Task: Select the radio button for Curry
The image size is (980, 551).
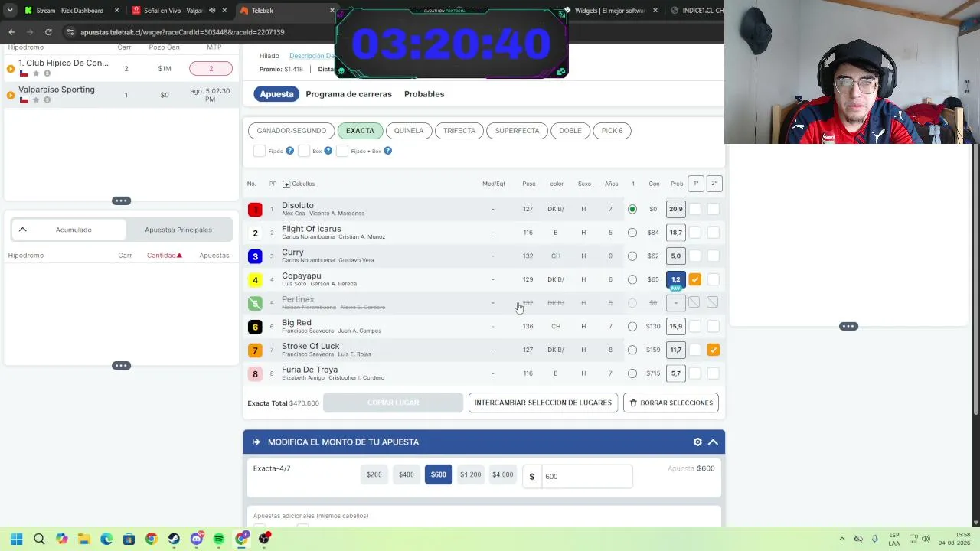Action: pos(632,256)
